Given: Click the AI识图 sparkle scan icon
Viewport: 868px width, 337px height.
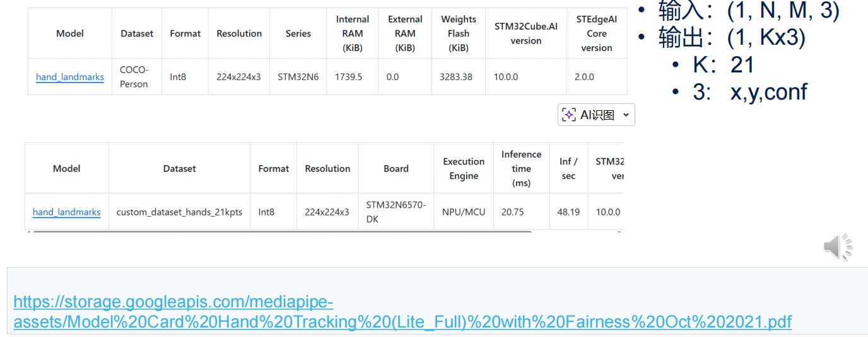Looking at the screenshot, I should (569, 115).
